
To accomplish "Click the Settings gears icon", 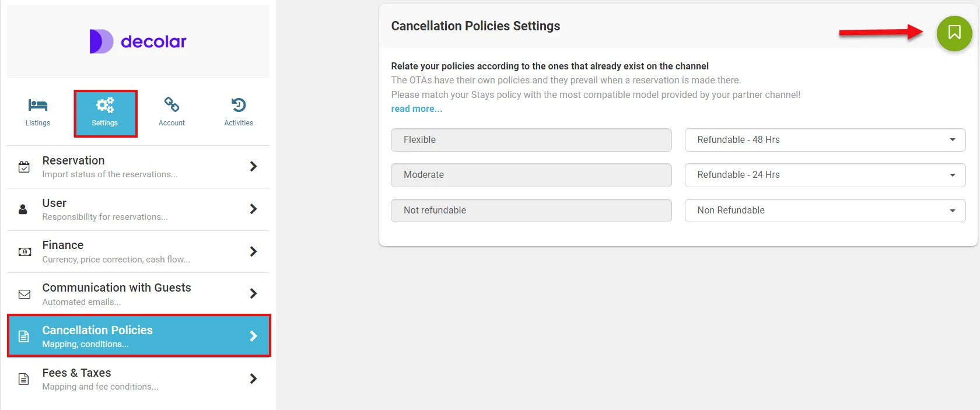I will click(105, 106).
